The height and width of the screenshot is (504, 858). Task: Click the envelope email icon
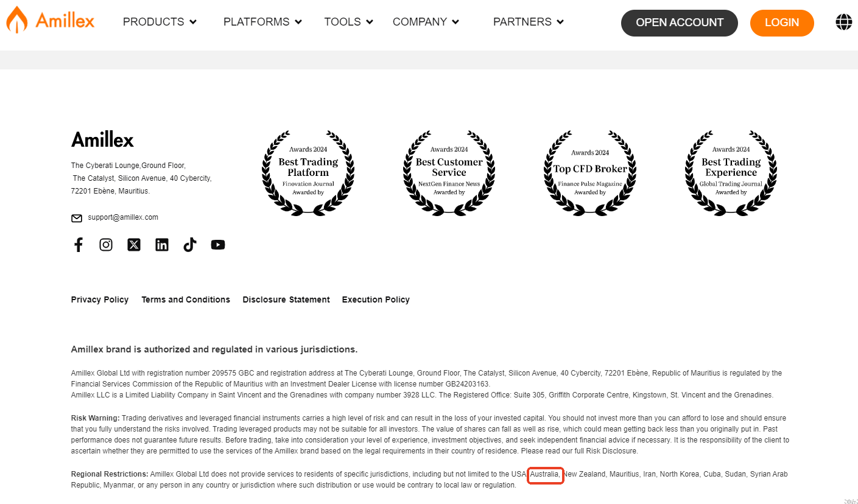77,218
